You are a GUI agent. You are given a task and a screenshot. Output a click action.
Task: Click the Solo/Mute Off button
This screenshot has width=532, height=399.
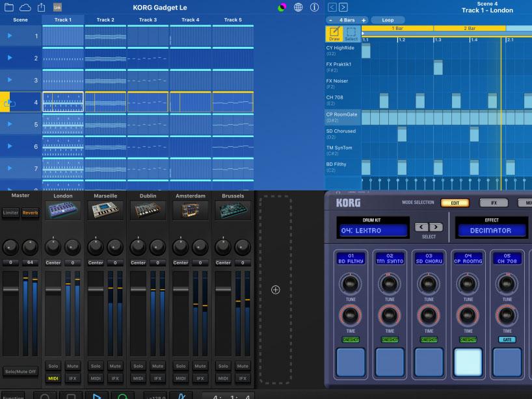point(21,371)
